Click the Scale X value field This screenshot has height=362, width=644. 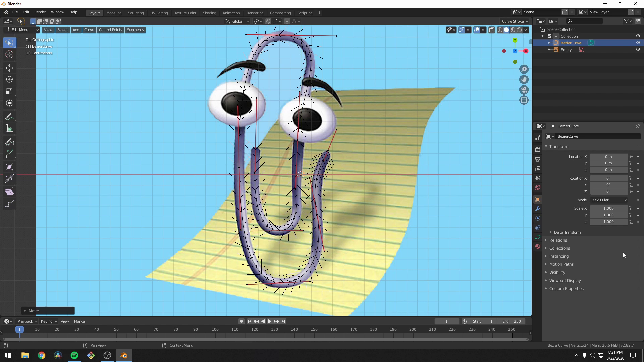[608, 208]
